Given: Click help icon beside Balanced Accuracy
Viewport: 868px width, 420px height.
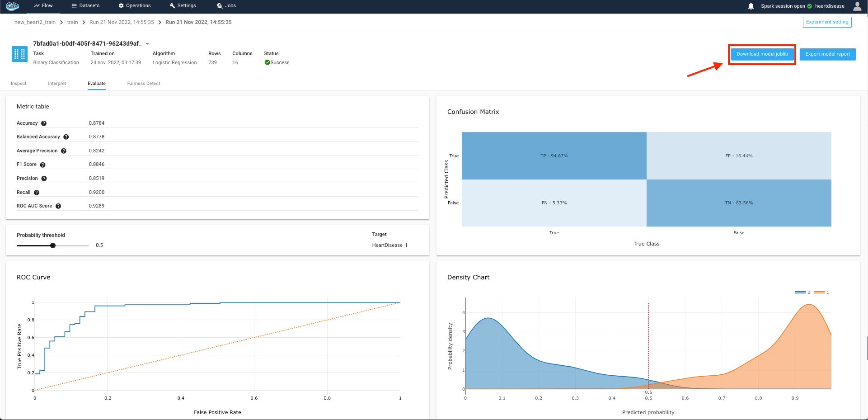Looking at the screenshot, I should tap(66, 137).
